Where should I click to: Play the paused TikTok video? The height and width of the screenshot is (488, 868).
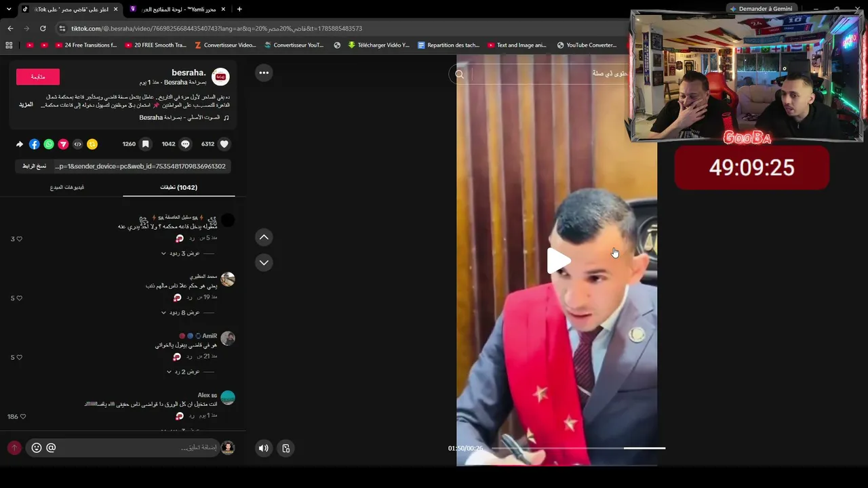tap(559, 261)
